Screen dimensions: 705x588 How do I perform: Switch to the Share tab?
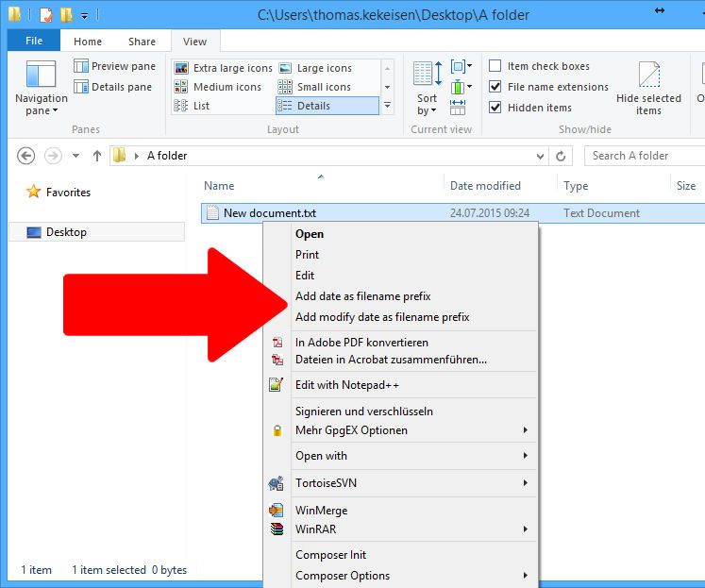coord(142,42)
